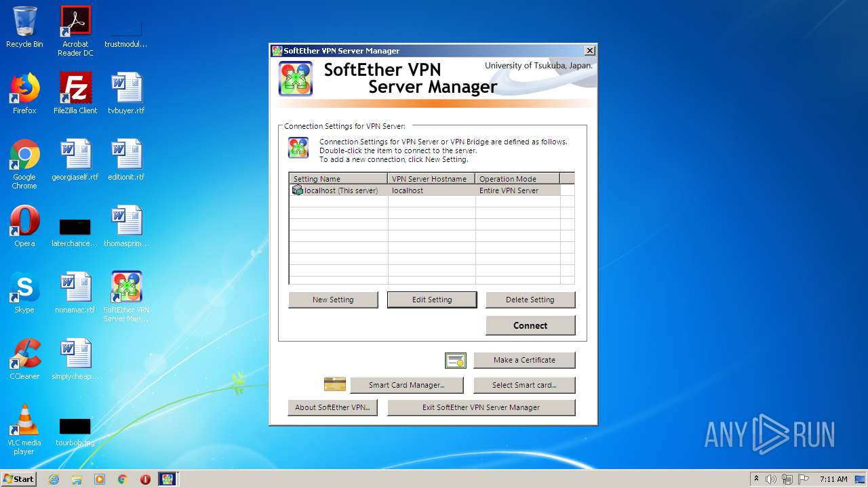Image resolution: width=868 pixels, height=488 pixels.
Task: Click Exit SoftEther VPN Server Manager
Action: (481, 407)
